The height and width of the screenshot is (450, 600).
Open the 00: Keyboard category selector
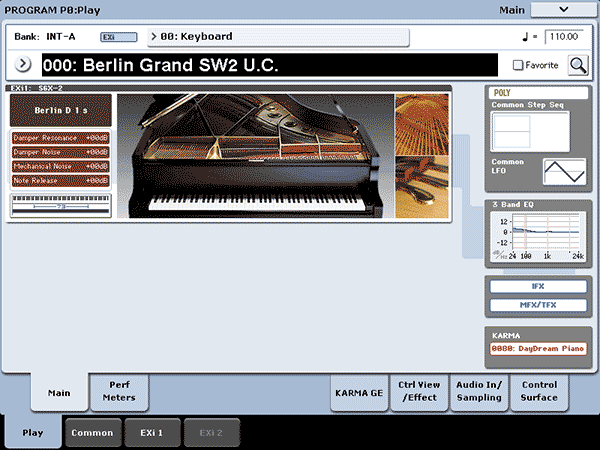[278, 37]
